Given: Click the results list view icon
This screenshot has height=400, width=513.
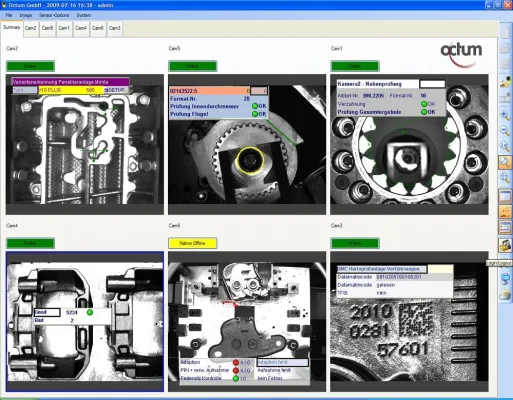Looking at the screenshot, I should coord(505,227).
